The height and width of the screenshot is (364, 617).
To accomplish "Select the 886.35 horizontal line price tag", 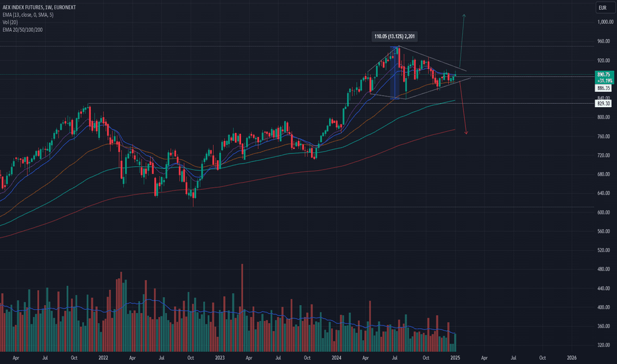I will (603, 88).
